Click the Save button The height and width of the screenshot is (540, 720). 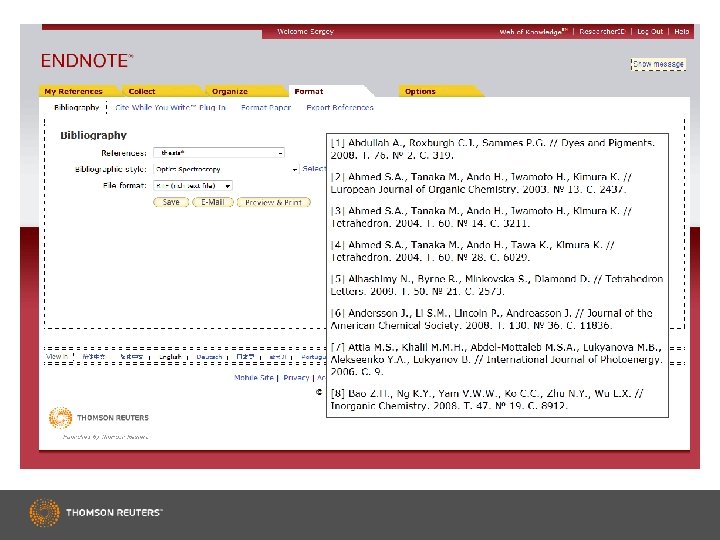point(171,202)
